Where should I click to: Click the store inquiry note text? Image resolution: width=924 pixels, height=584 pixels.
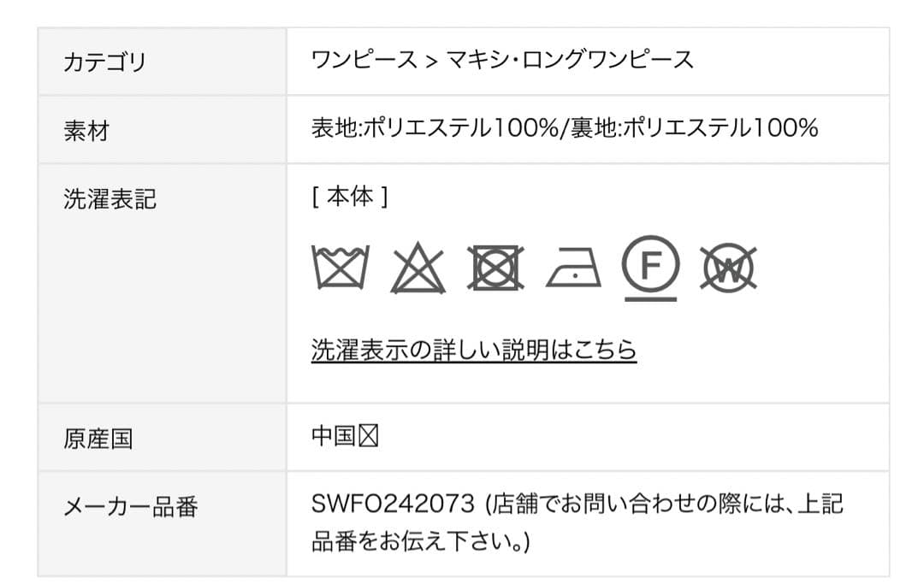click(x=664, y=505)
